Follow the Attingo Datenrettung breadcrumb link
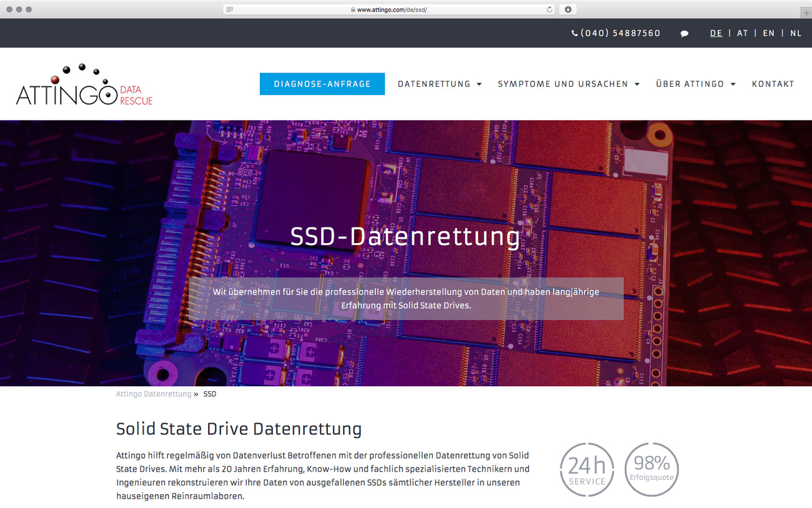 tap(154, 394)
